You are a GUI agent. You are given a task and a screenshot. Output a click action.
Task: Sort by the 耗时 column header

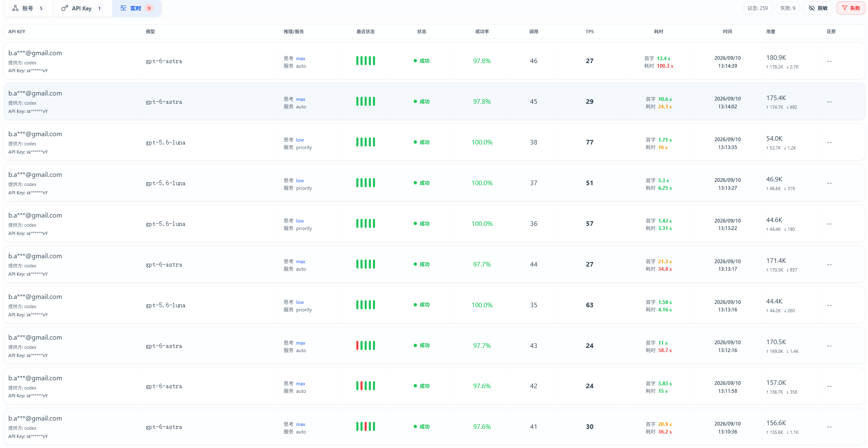pos(658,32)
